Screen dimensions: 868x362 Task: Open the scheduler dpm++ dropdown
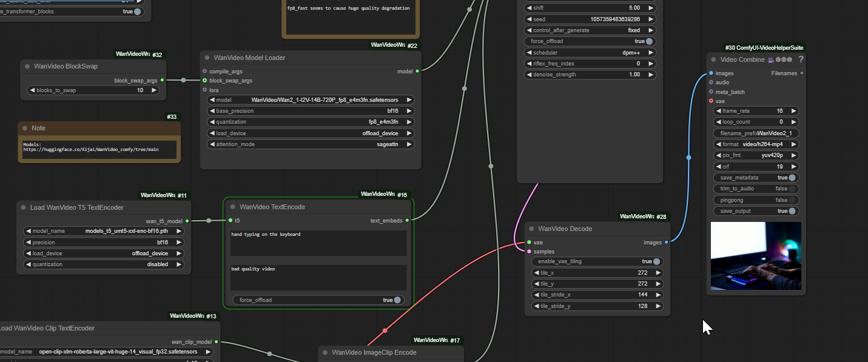tap(590, 53)
